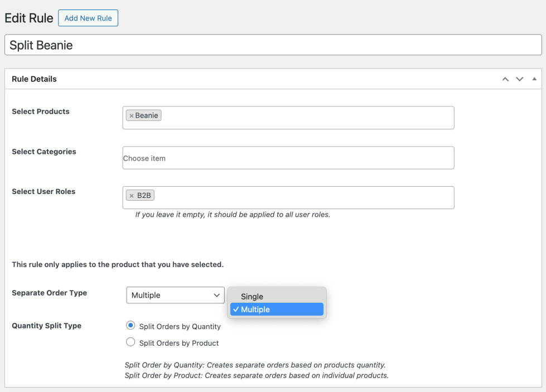Collapse the Rule Details panel triangle
This screenshot has width=546, height=392.
tap(534, 79)
